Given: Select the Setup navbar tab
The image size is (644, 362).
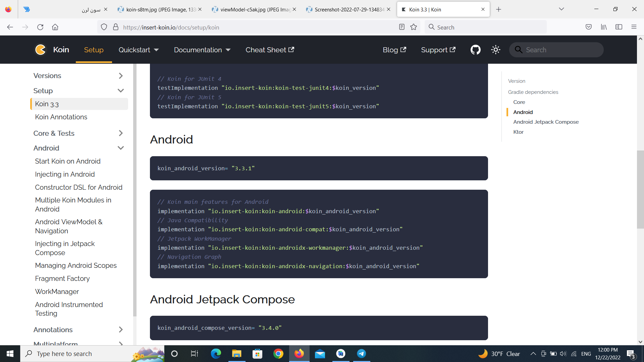Looking at the screenshot, I should (x=94, y=50).
